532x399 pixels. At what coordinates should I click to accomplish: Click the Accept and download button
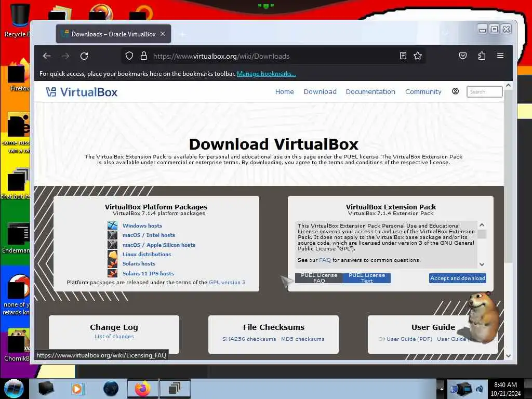457,278
